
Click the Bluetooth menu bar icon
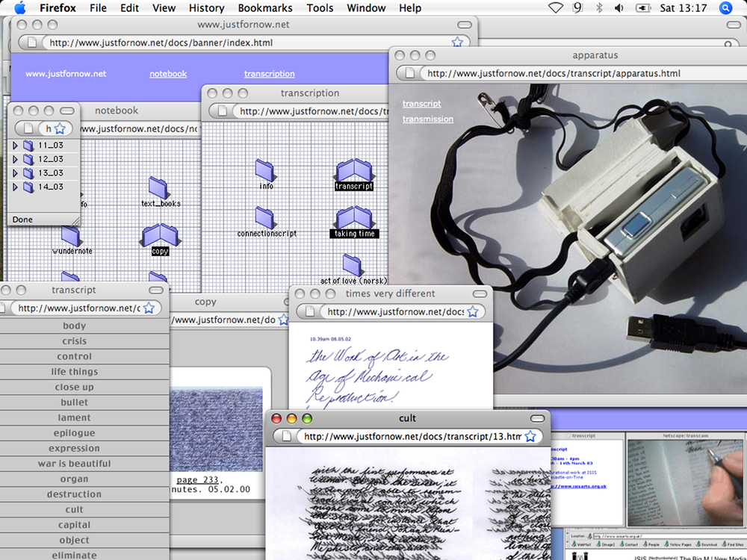[x=599, y=8]
